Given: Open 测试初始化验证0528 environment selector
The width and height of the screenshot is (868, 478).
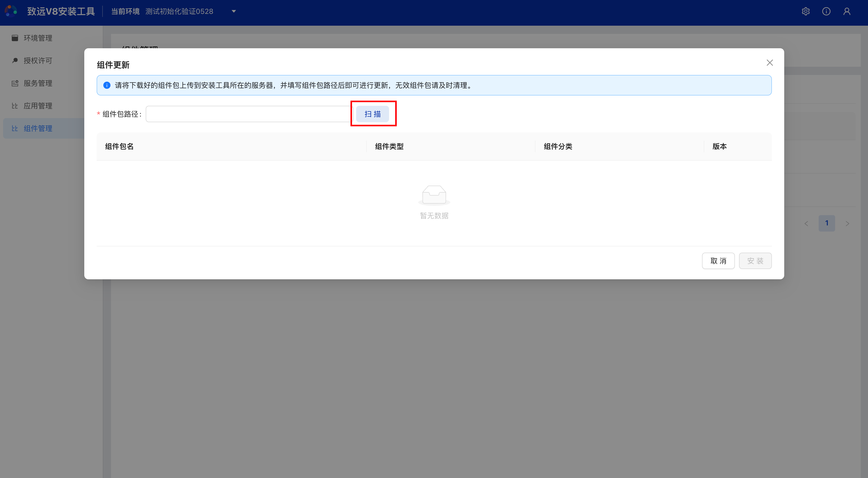Looking at the screenshot, I should 179,12.
